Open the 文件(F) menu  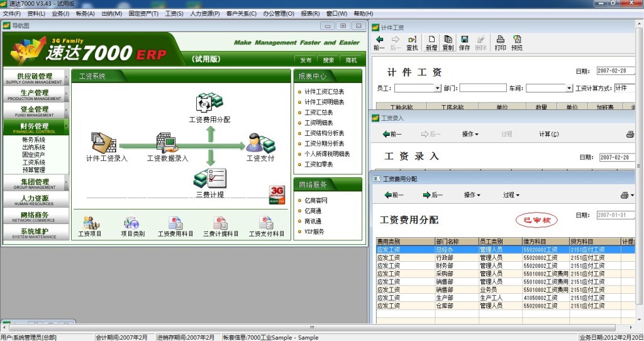click(11, 14)
